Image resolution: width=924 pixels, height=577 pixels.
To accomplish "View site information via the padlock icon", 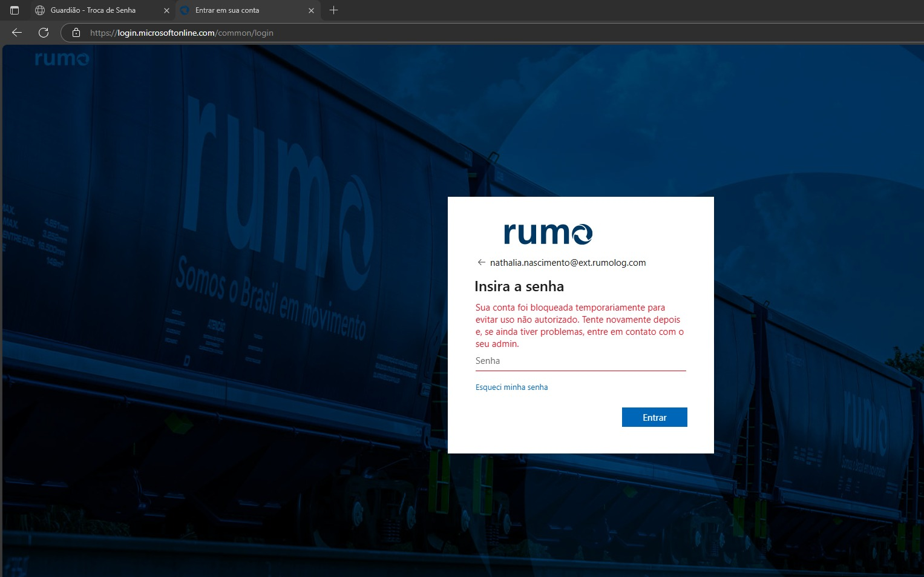I will (x=76, y=33).
